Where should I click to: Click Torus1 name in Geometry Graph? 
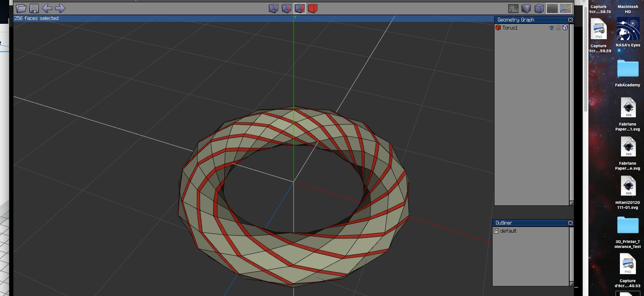tap(510, 28)
